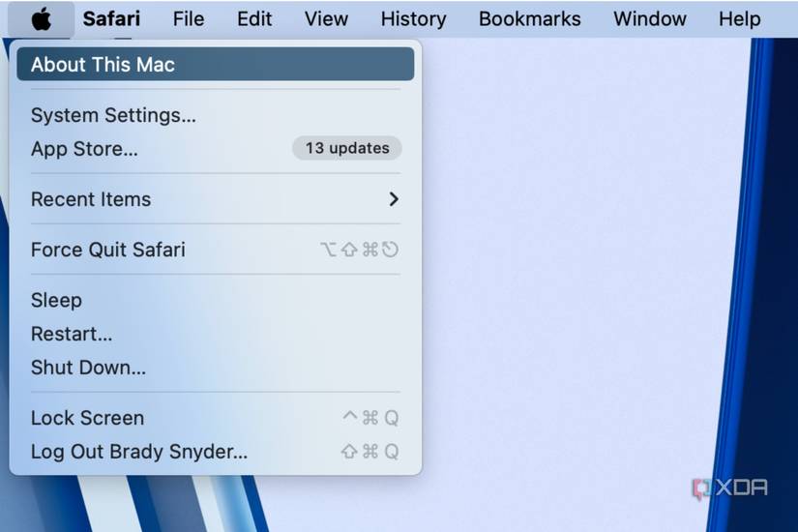Open System Settings from Apple menu

(x=216, y=115)
